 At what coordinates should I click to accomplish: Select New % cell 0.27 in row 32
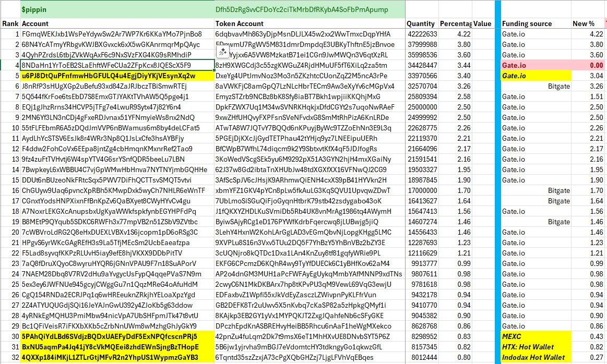(588, 358)
